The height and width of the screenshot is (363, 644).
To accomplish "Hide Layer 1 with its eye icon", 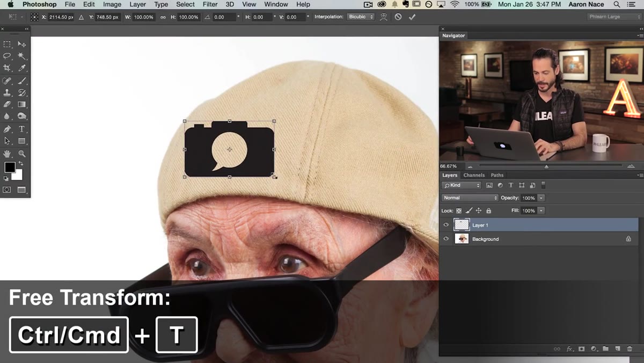I will tap(446, 225).
